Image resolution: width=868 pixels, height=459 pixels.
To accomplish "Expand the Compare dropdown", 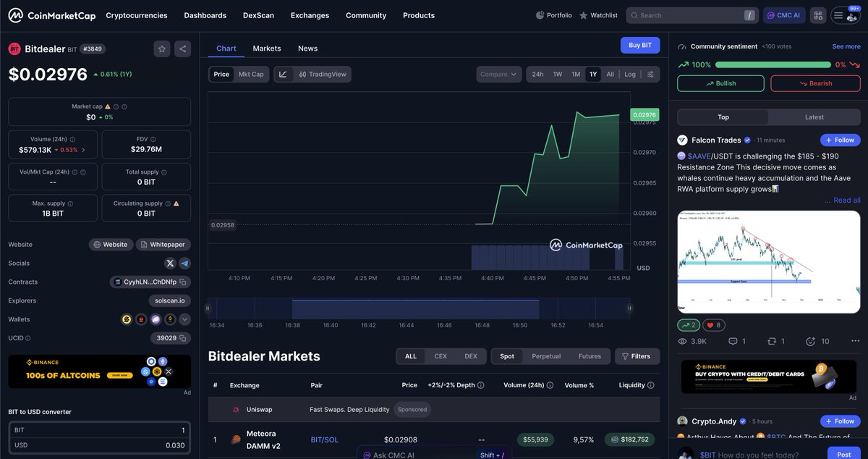I will coord(499,73).
